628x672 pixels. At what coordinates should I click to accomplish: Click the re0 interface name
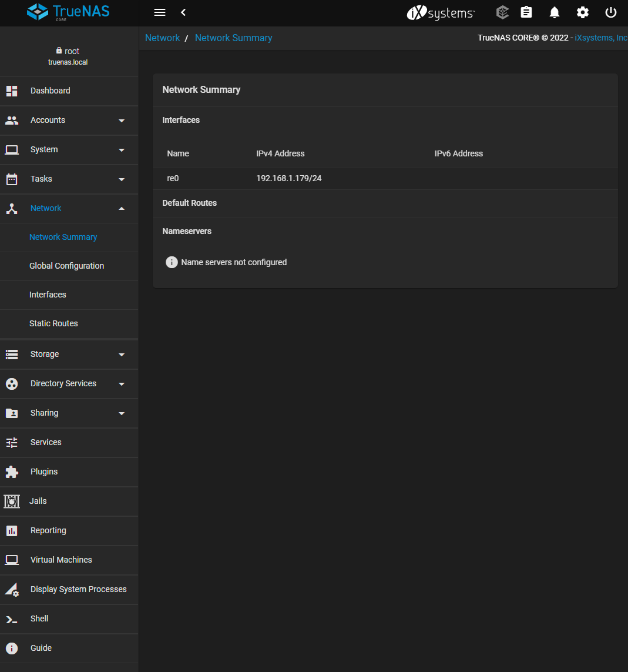173,178
